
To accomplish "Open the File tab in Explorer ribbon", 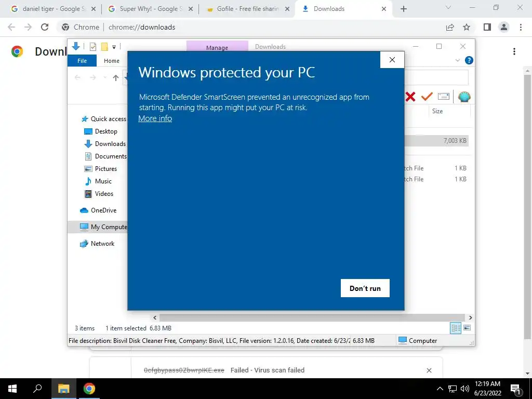I will click(x=82, y=61).
